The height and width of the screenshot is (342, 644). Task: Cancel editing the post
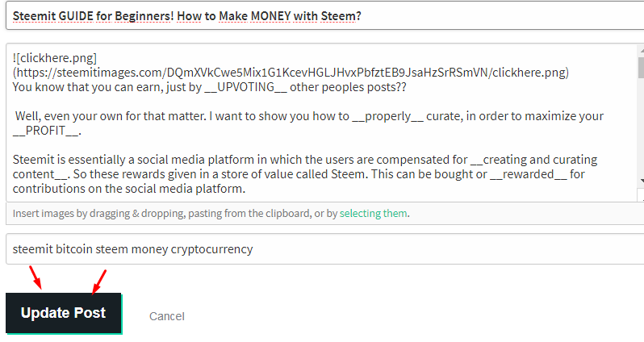click(166, 316)
